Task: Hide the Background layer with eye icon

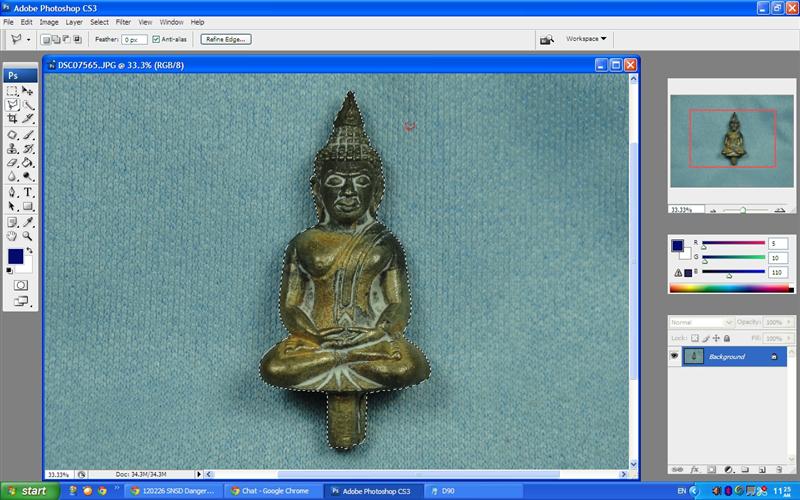Action: click(x=675, y=356)
